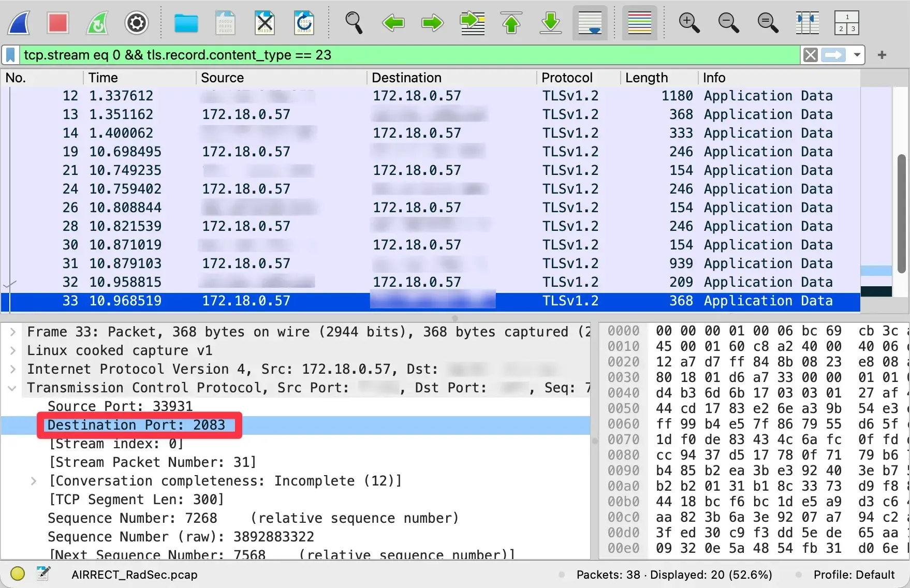Sort by Info column header
This screenshot has width=910, height=588.
[x=779, y=78]
